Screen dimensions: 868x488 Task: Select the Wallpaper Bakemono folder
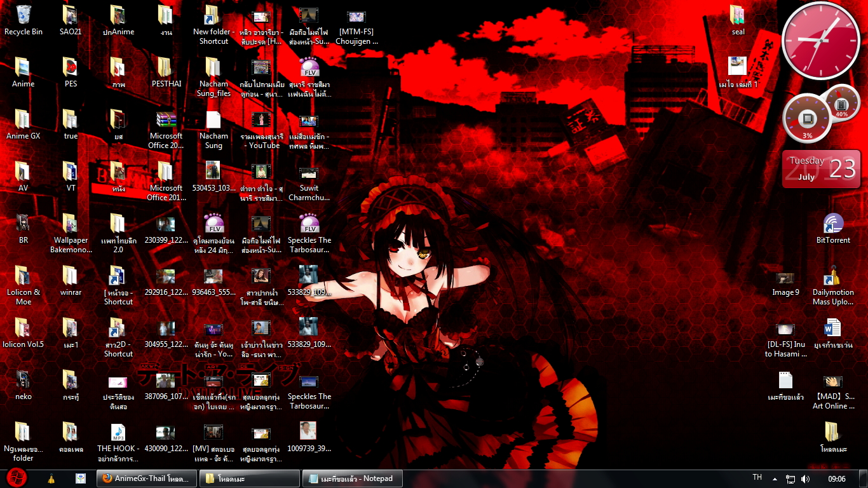click(x=71, y=234)
